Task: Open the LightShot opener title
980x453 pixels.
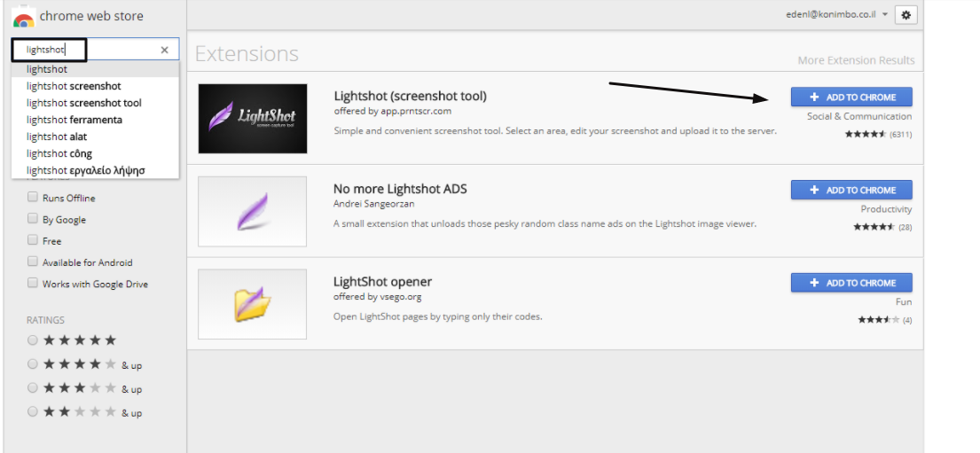Action: tap(382, 282)
